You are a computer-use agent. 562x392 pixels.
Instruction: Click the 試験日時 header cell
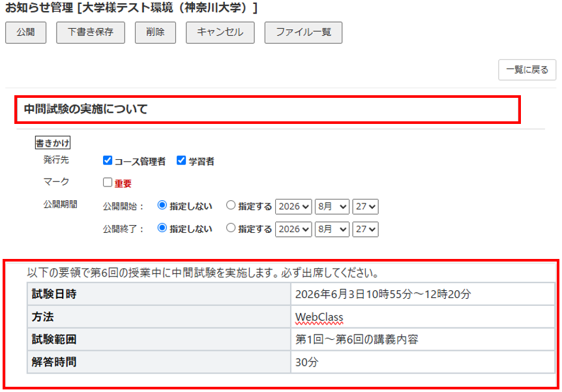coord(159,294)
